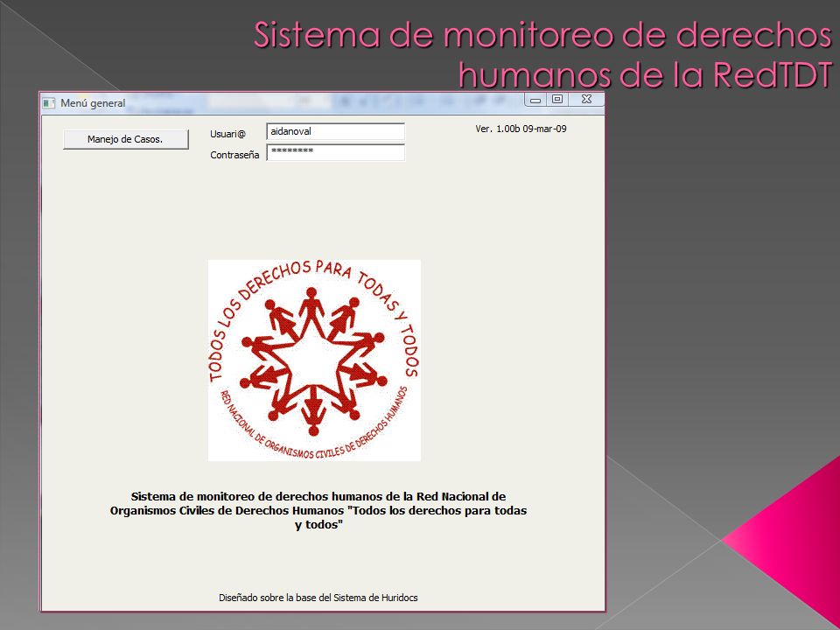Click the pink slide title 'Sistema de monitoreo de derechos'

542,35
